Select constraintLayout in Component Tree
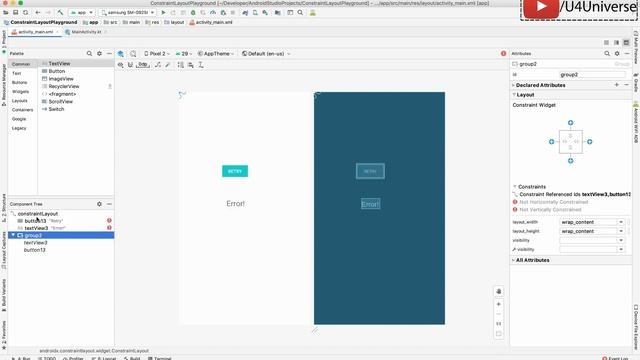 pyautogui.click(x=38, y=213)
